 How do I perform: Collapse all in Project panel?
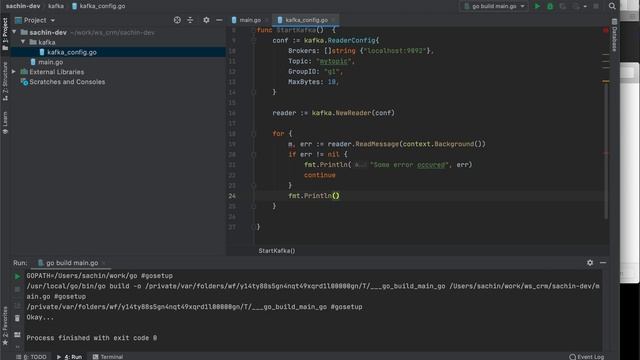coord(190,20)
